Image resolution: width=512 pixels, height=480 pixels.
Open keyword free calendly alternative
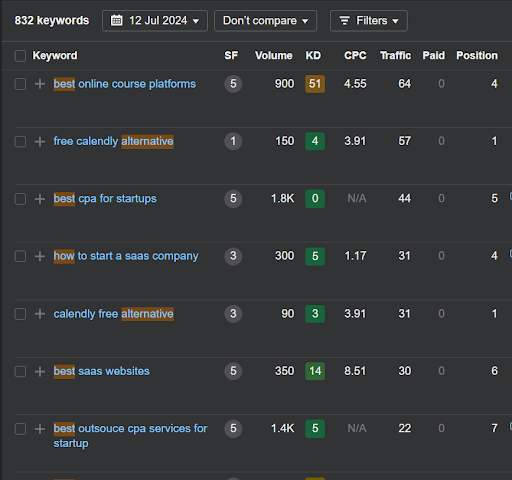click(x=113, y=141)
